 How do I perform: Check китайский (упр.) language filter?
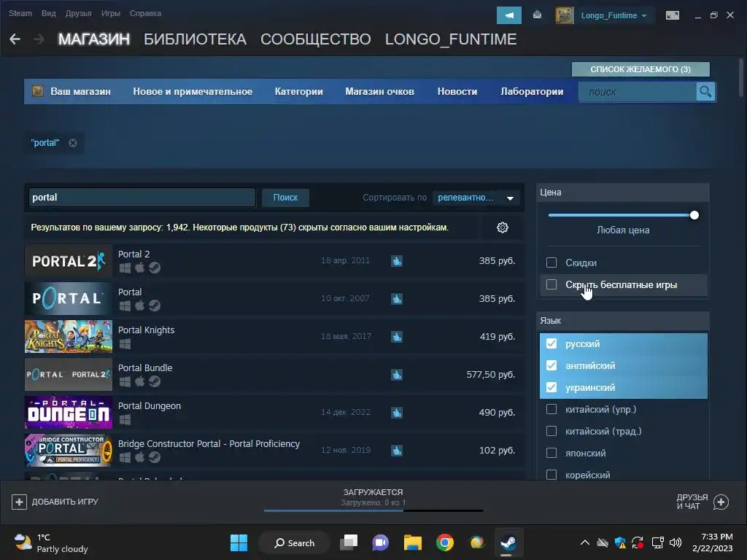point(551,409)
